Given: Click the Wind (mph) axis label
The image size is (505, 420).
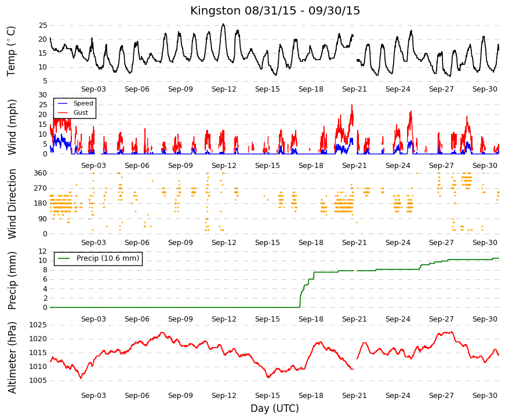Looking at the screenshot, I should pyautogui.click(x=12, y=127).
